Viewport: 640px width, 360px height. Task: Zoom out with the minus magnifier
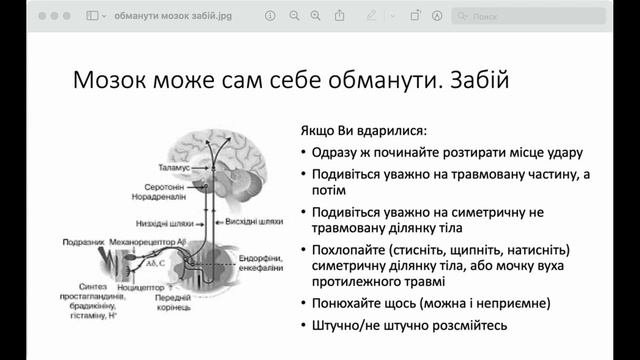[294, 16]
